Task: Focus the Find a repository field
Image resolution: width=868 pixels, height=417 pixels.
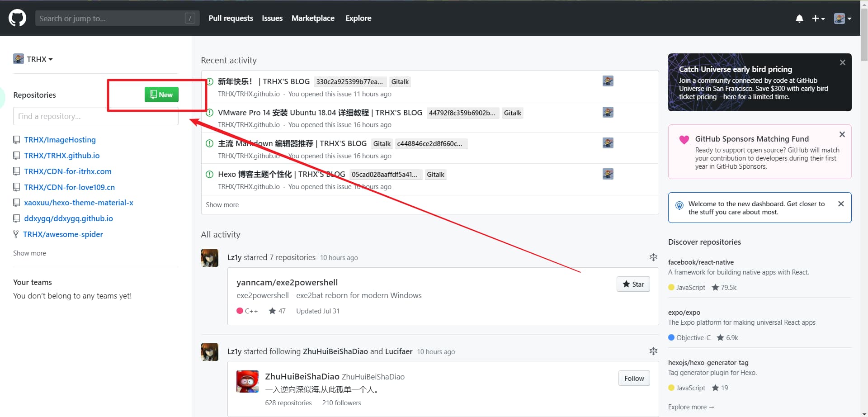Action: [x=96, y=116]
